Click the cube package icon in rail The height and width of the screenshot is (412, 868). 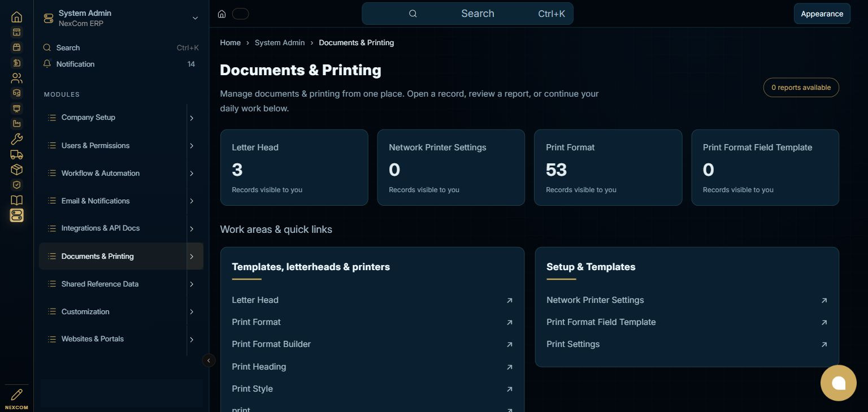(x=16, y=170)
